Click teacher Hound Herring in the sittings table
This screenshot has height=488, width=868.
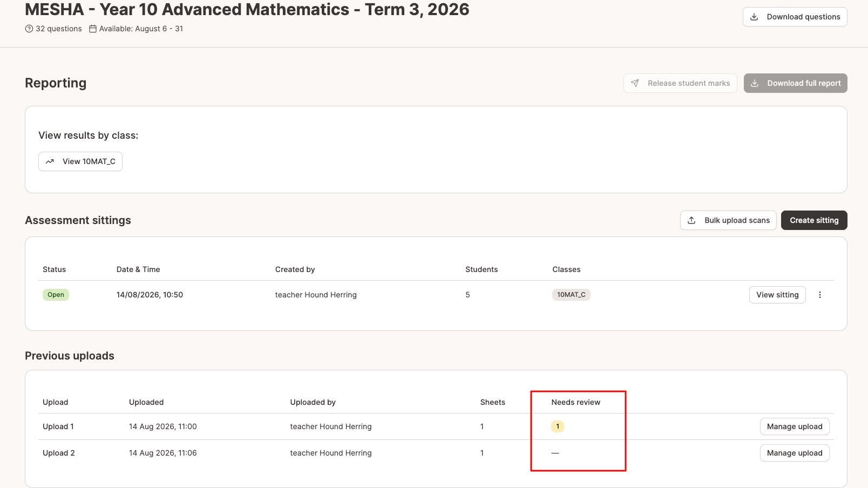(316, 295)
